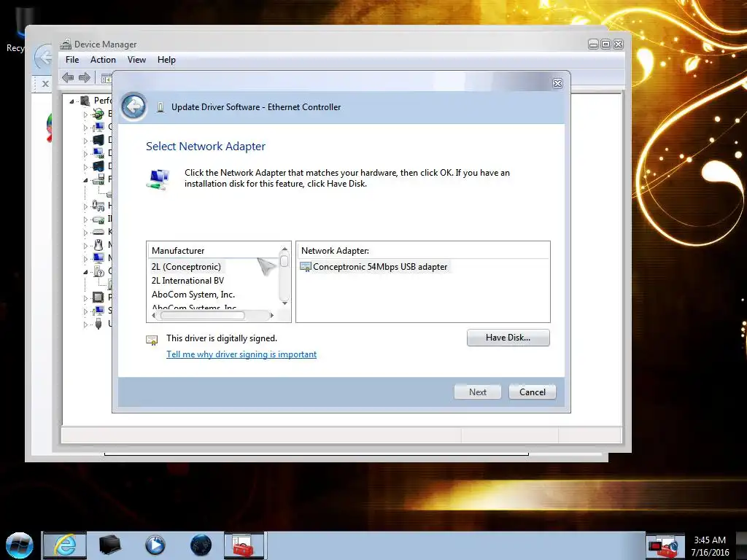Click the Device Manager toolbar Back arrow

[68, 77]
